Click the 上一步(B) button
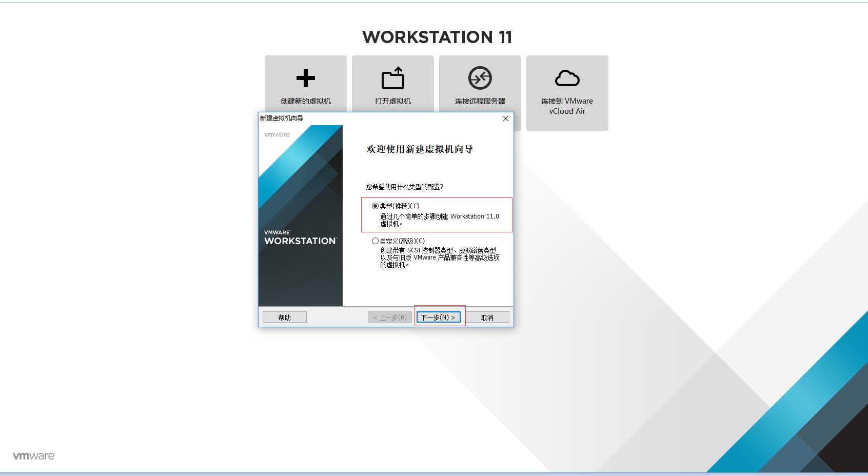868x476 pixels. tap(390, 318)
